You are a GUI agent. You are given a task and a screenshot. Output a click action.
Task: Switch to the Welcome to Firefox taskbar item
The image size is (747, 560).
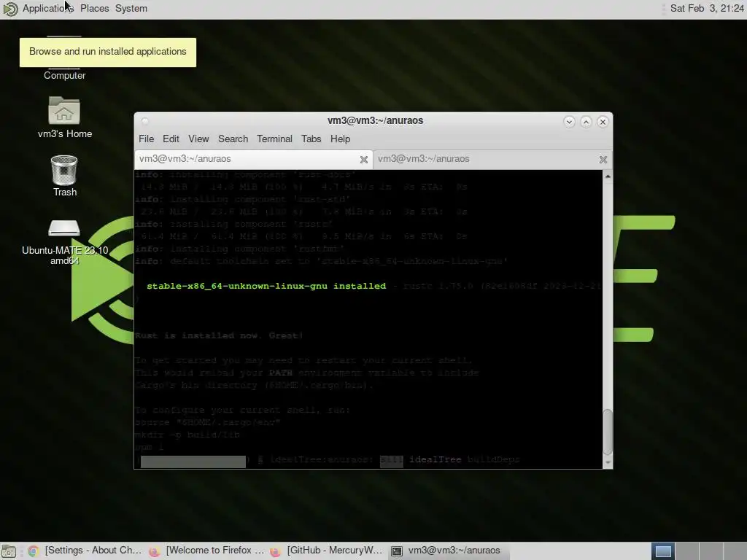click(206, 551)
